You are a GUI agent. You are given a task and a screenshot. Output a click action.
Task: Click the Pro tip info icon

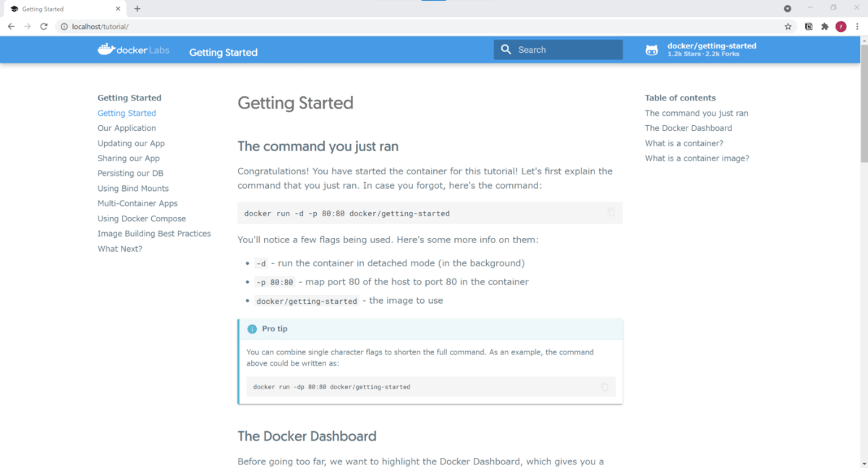(x=252, y=329)
